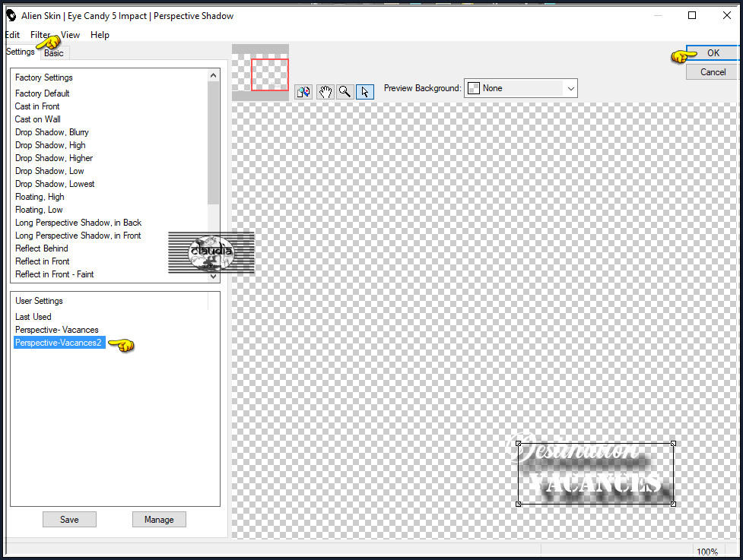Image resolution: width=743 pixels, height=560 pixels.
Task: Select Reflect in Front preset
Action: pos(42,261)
